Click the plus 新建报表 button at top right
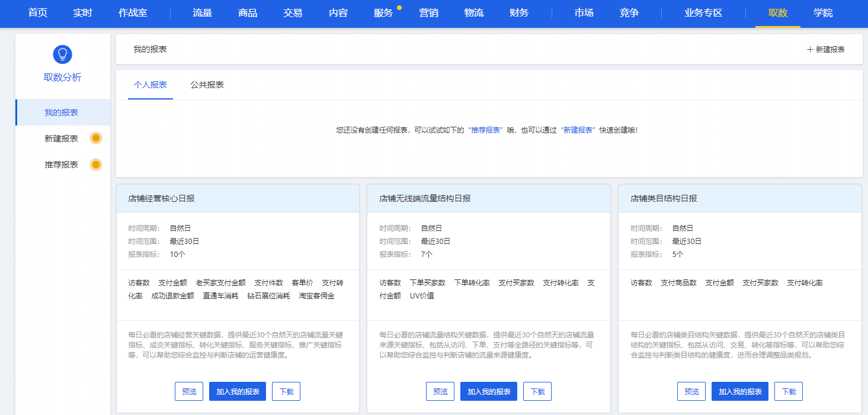The width and height of the screenshot is (868, 415). click(x=825, y=50)
